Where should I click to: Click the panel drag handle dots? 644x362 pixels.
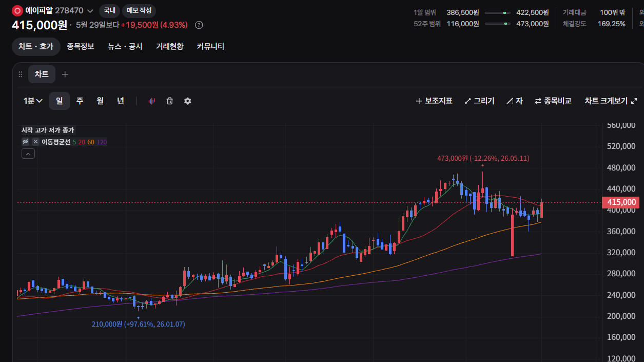(21, 74)
